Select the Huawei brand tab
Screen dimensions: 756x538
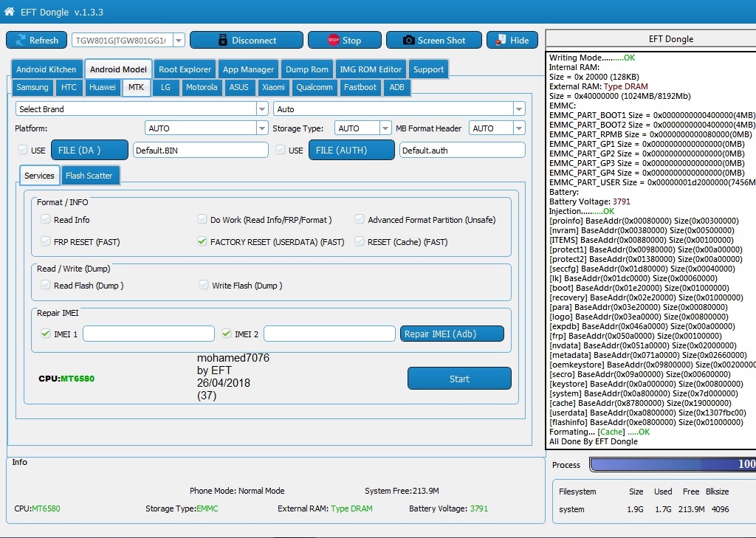click(102, 87)
